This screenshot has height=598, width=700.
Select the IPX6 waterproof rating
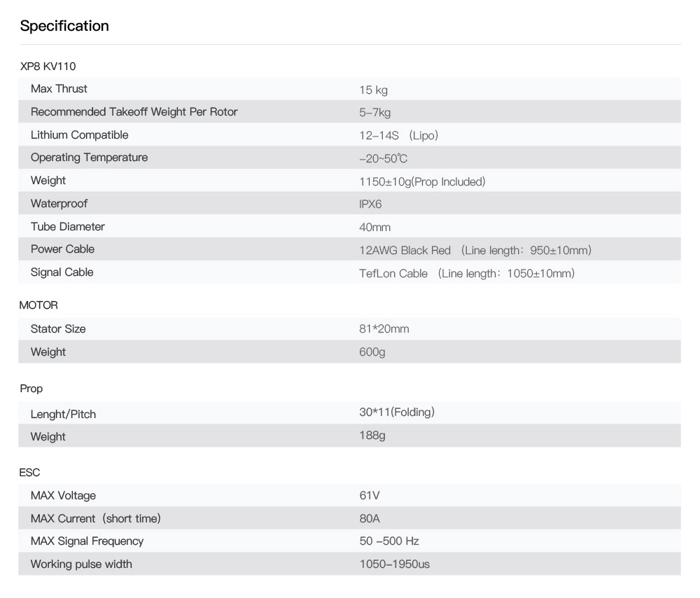point(370,204)
